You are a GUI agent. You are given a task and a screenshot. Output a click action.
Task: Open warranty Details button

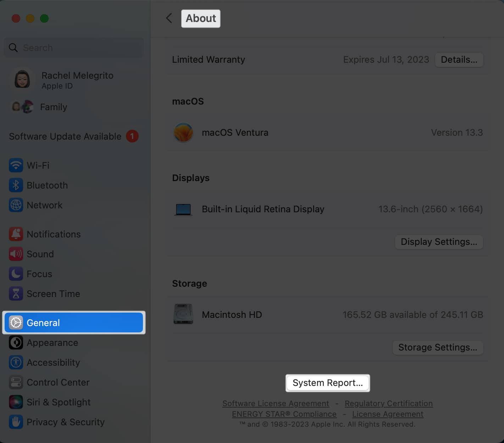pos(459,60)
